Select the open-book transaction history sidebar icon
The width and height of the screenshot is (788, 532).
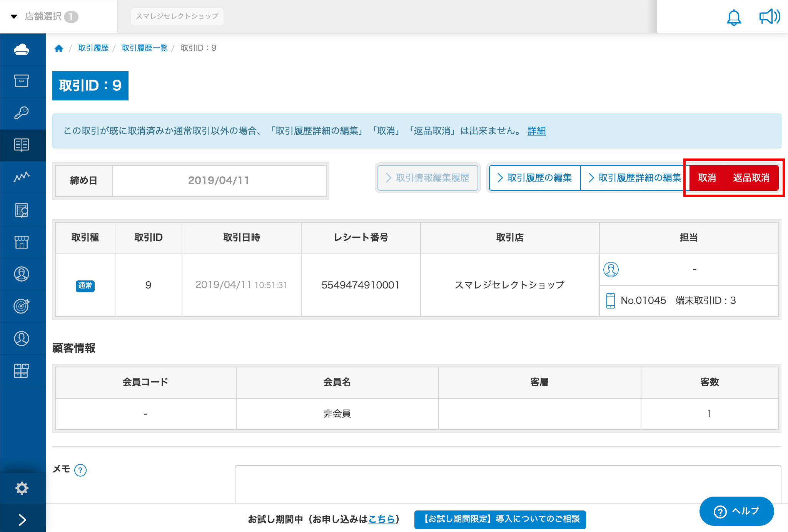tap(22, 145)
